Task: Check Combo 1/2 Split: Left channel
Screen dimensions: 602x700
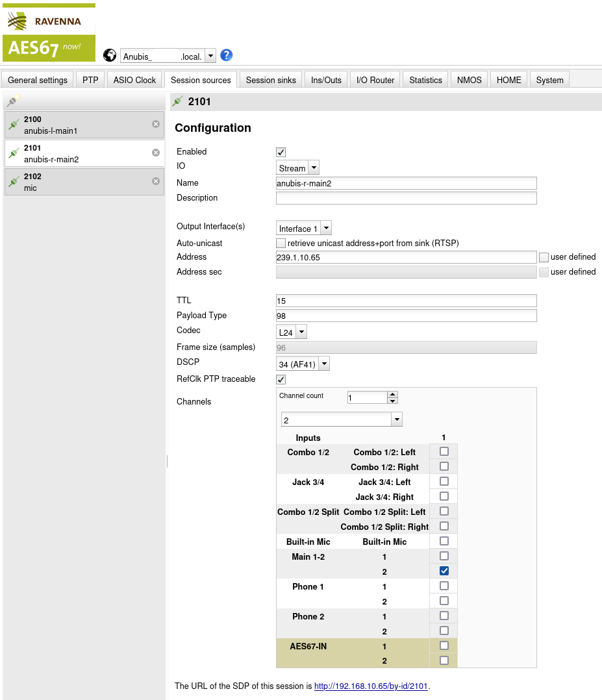Action: pos(444,511)
